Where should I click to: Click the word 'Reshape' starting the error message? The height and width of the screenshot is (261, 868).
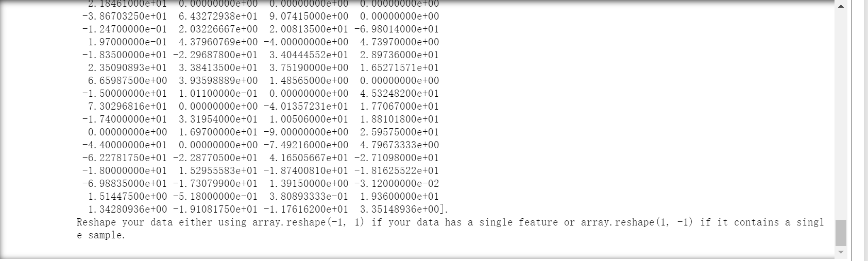click(96, 222)
